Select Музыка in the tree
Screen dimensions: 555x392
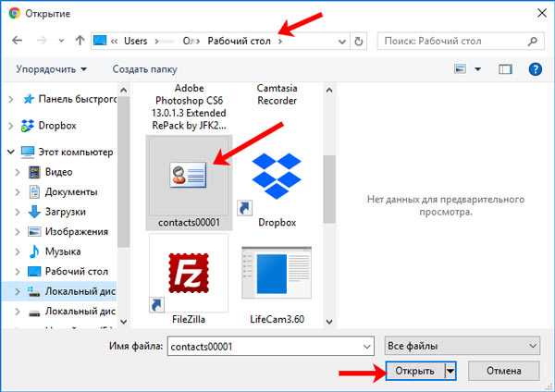(63, 251)
